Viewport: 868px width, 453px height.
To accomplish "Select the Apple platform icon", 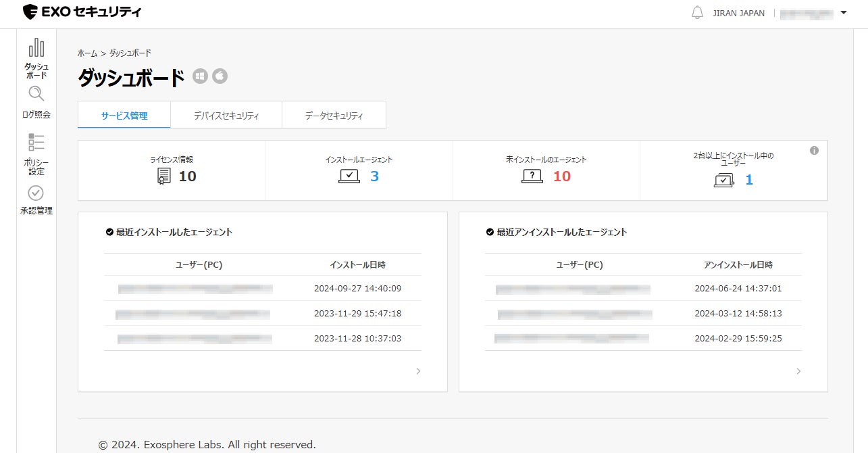I will [220, 76].
